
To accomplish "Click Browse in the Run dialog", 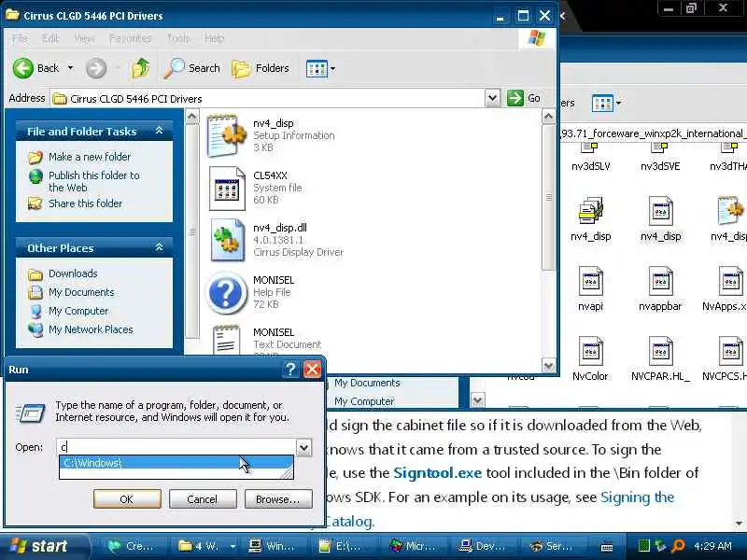I will (x=278, y=499).
